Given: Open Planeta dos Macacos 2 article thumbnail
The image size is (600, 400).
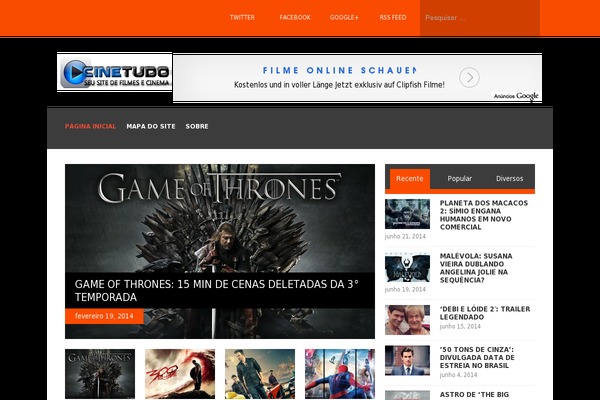Looking at the screenshot, I should click(x=407, y=214).
